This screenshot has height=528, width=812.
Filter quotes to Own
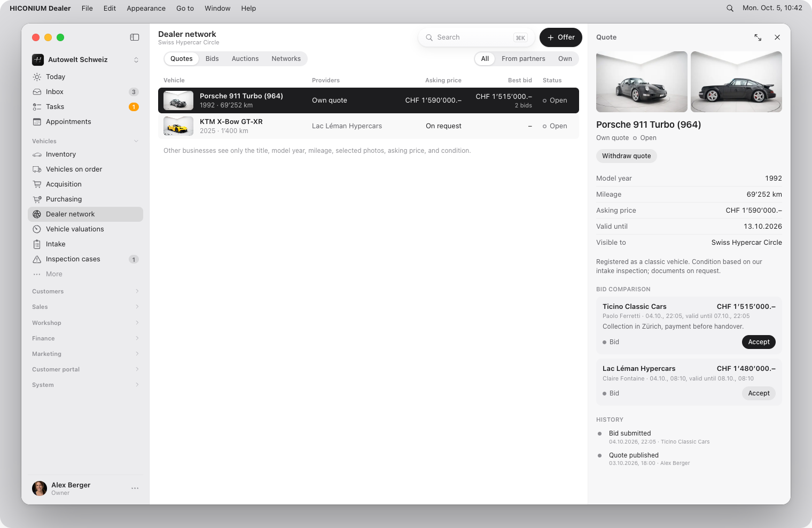[565, 59]
